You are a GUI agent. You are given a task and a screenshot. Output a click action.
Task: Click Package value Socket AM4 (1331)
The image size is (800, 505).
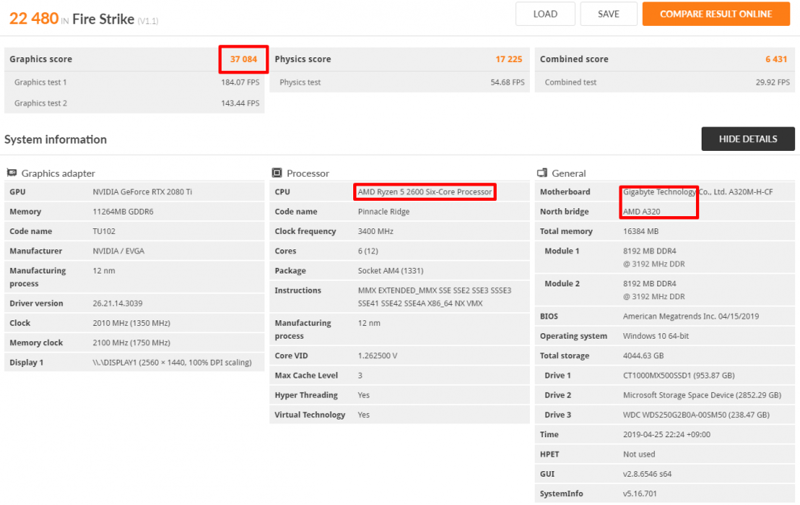pos(390,270)
